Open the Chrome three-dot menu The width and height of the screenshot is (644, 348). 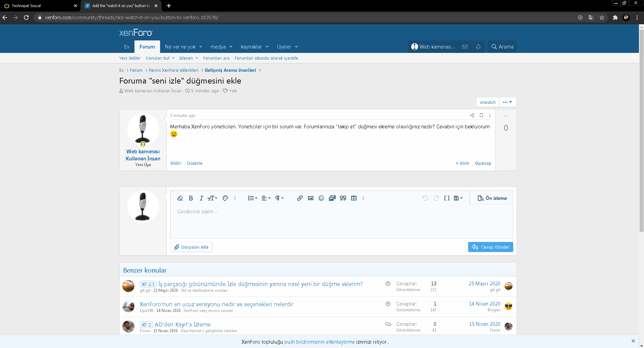point(637,18)
